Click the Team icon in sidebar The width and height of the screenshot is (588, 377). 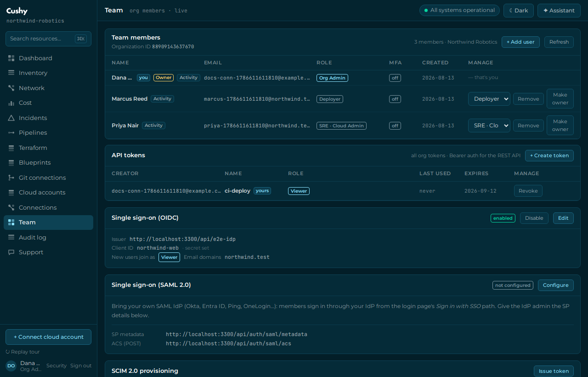tap(11, 222)
